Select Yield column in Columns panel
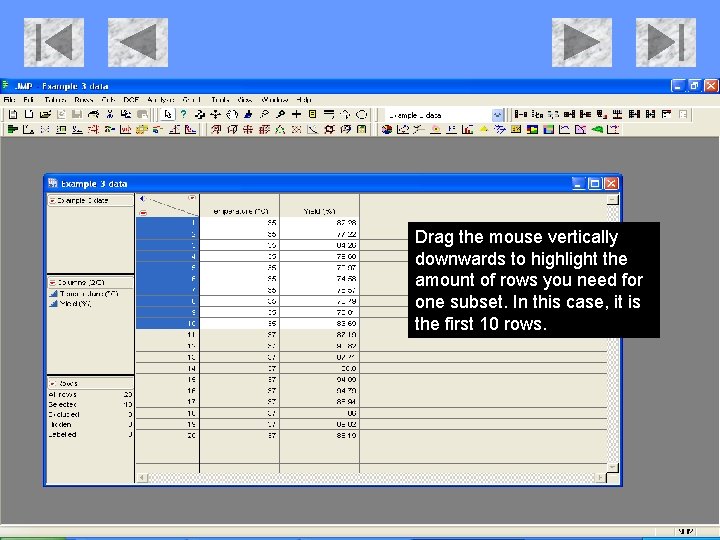 point(75,304)
